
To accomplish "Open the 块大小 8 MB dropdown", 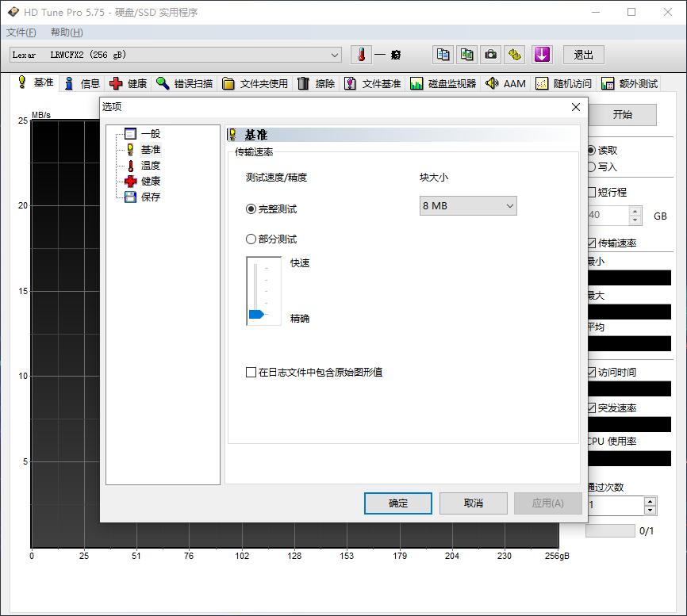I will tap(468, 206).
